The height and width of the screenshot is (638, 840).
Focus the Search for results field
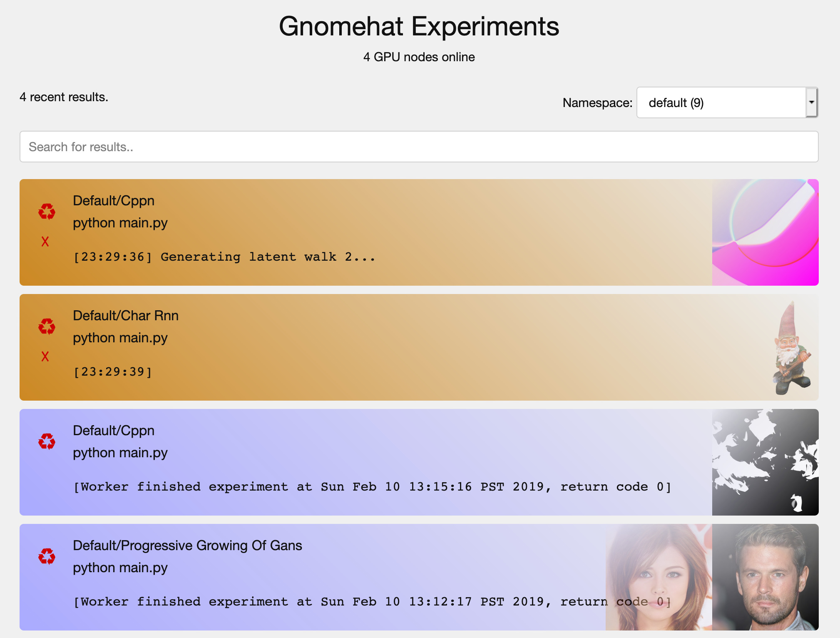tap(419, 147)
